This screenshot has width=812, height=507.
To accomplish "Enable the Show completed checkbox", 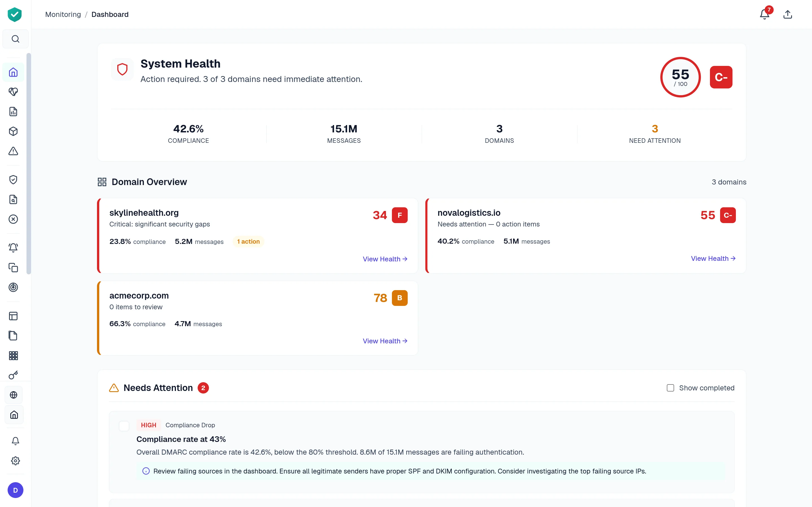I will 670,388.
